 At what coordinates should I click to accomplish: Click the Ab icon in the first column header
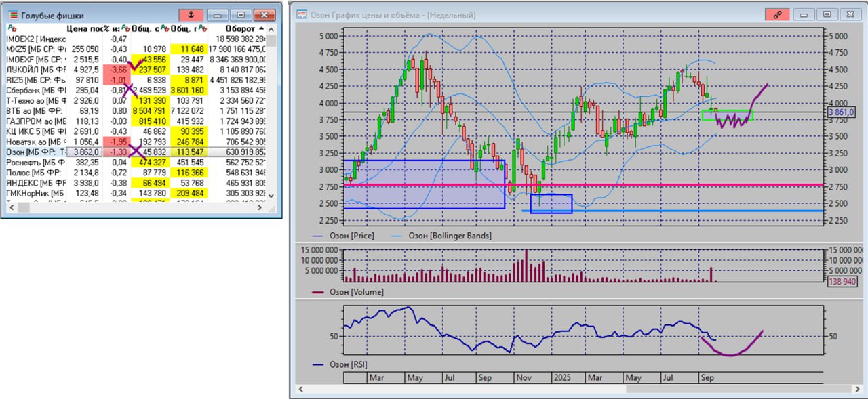[11, 28]
